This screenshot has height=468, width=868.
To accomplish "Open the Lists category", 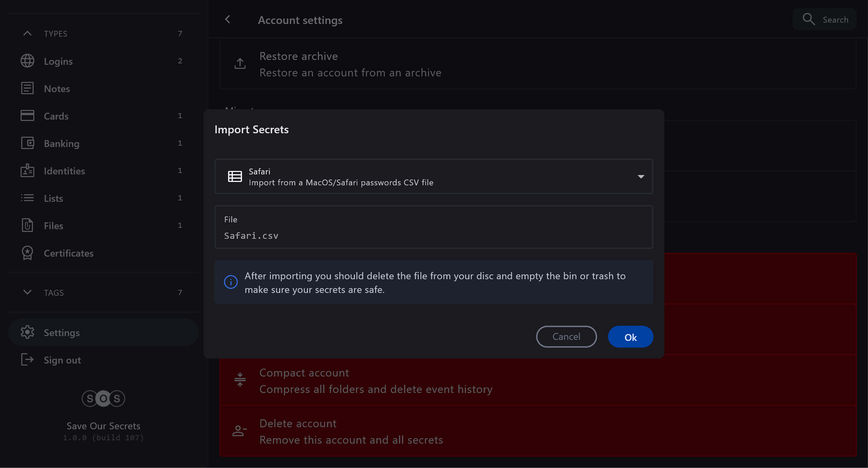I will (53, 198).
